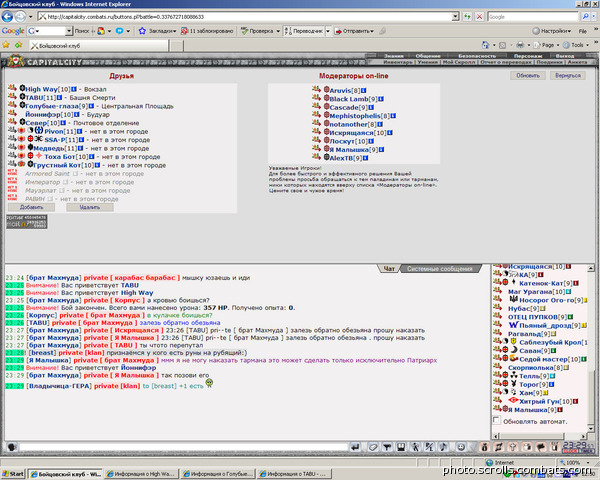This screenshot has width=600, height=480.
Task: Click the clear chat eraser icon
Action: (x=373, y=447)
